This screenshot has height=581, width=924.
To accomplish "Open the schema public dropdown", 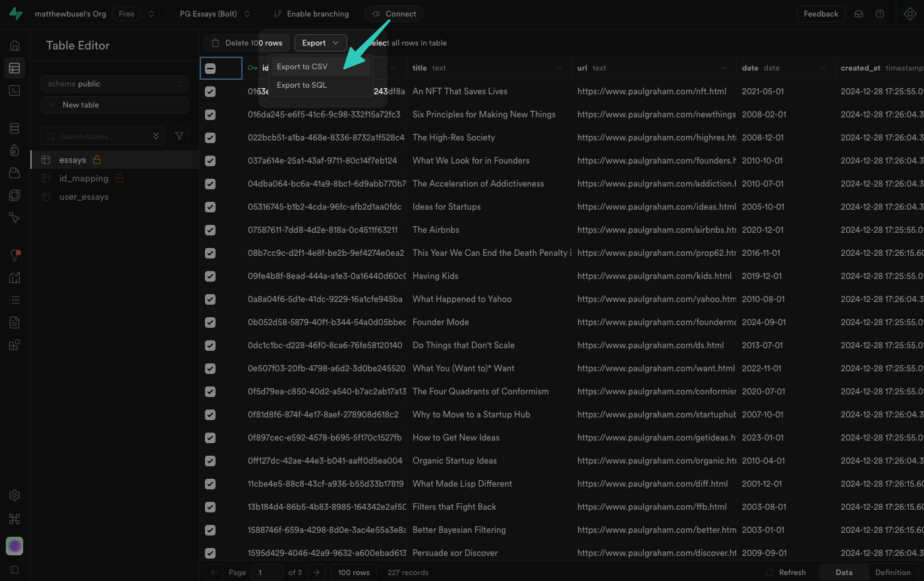I will pyautogui.click(x=114, y=83).
